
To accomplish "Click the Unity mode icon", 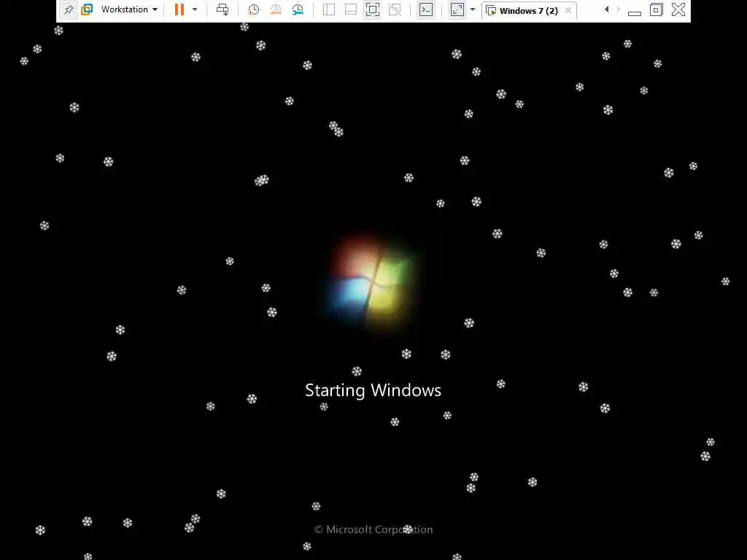I will (x=395, y=9).
